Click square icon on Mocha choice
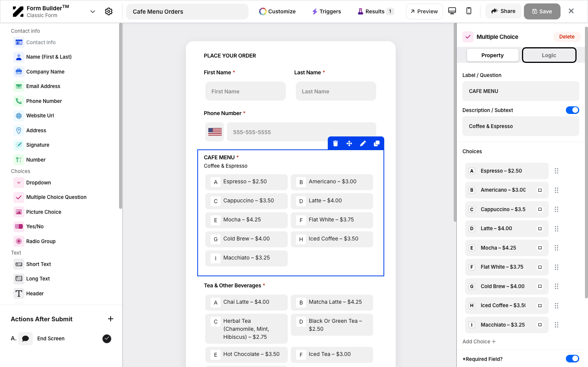Screen dimensions: 588x367 coord(540,248)
